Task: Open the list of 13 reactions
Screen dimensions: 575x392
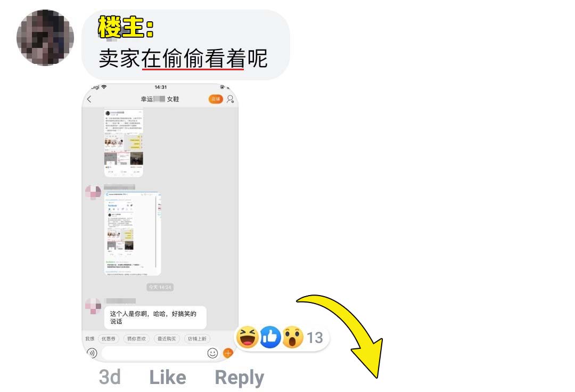Action: 315,338
